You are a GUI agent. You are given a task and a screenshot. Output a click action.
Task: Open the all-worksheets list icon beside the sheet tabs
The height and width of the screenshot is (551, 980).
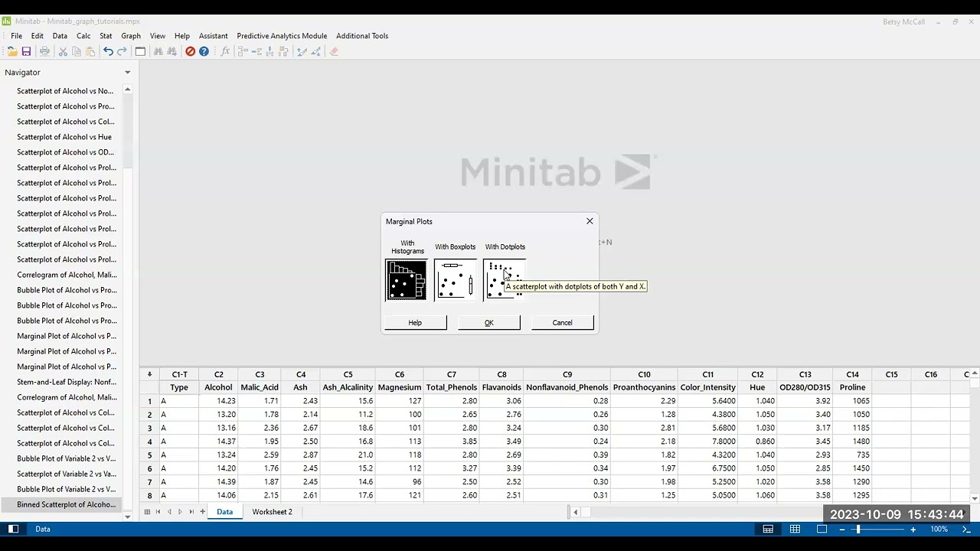(x=147, y=511)
